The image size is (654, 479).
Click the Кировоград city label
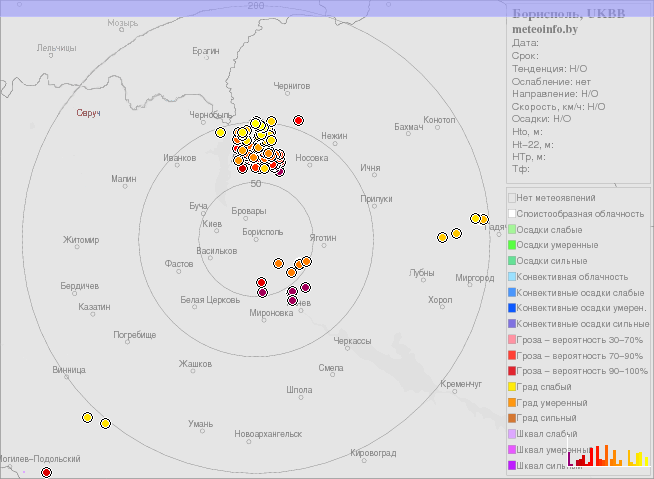(373, 453)
